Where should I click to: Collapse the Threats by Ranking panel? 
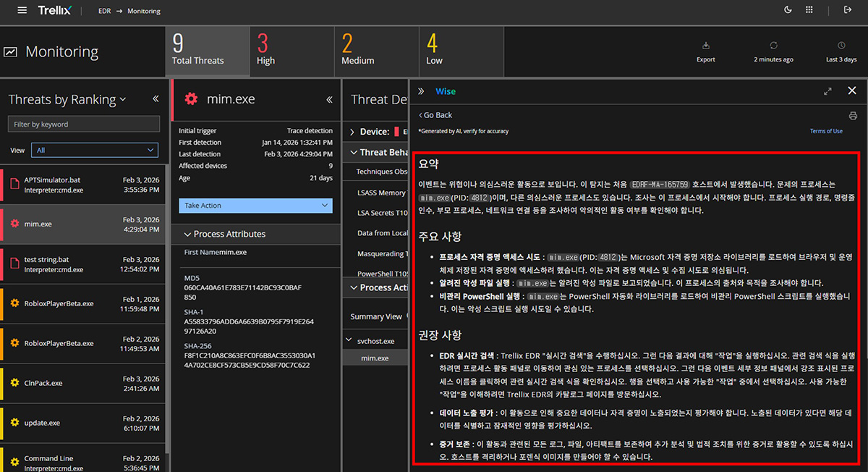pyautogui.click(x=156, y=99)
